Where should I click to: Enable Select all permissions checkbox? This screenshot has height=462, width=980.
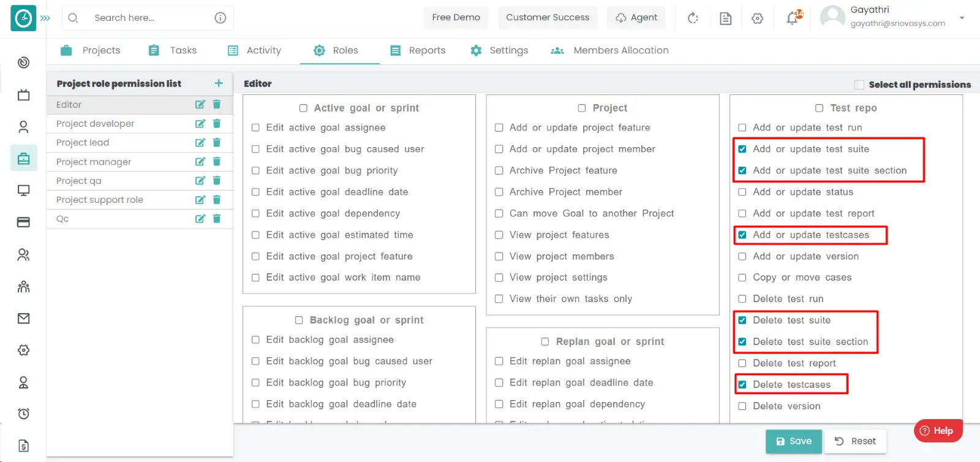pos(859,85)
